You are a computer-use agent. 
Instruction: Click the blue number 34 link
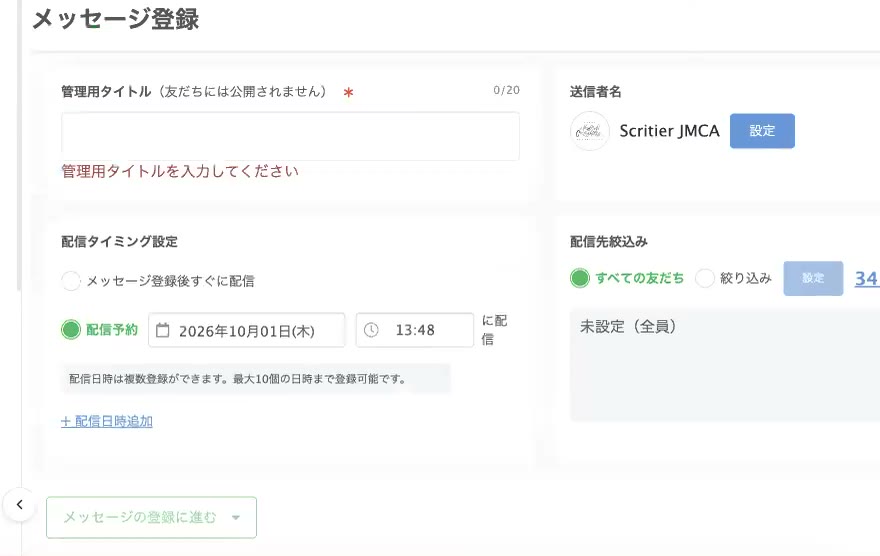867,278
